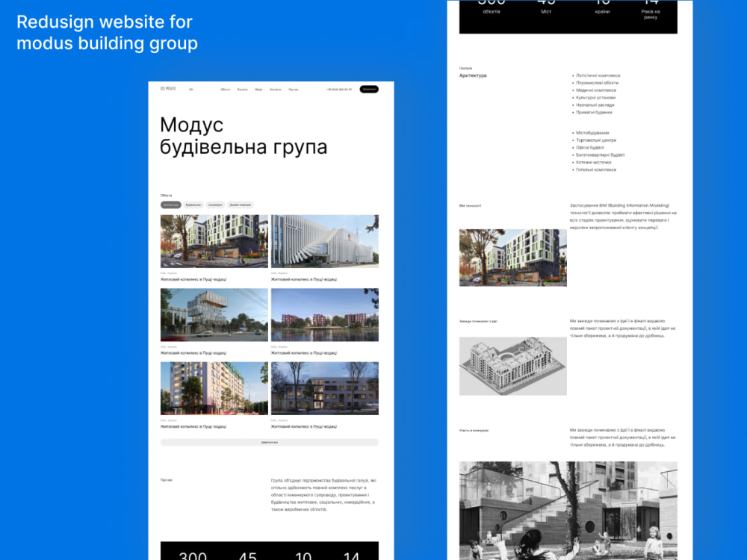Open the Об'єкти navigation item
The height and width of the screenshot is (560, 747).
coord(226,90)
